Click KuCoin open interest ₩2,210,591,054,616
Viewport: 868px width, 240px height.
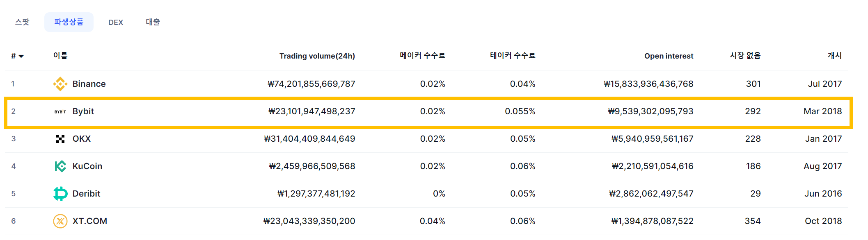pos(653,166)
